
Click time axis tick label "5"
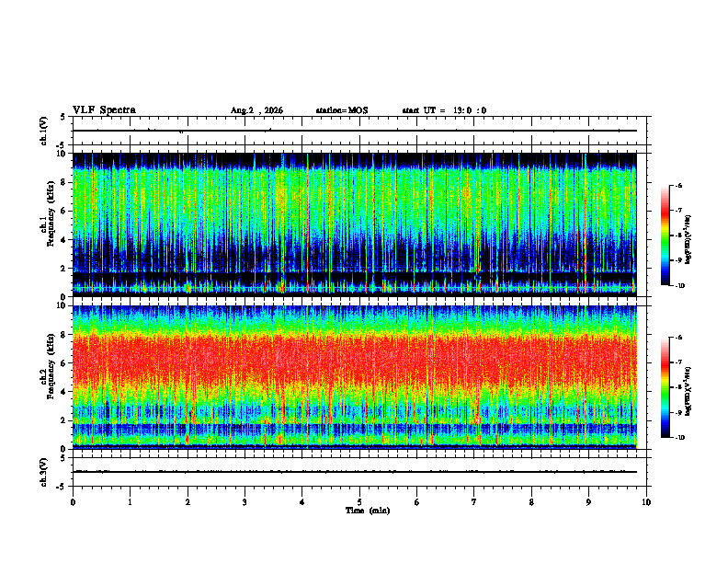tap(359, 502)
